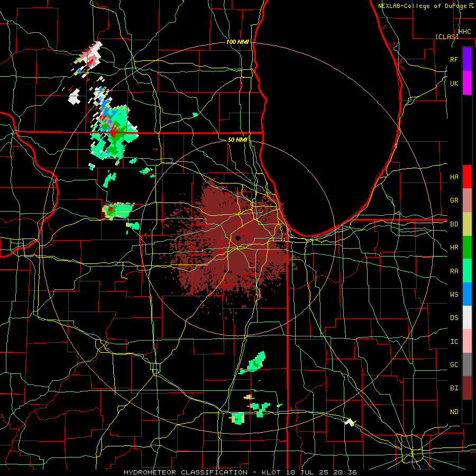
Task: Select the gray GC ground clutter swatch
Action: [467, 364]
